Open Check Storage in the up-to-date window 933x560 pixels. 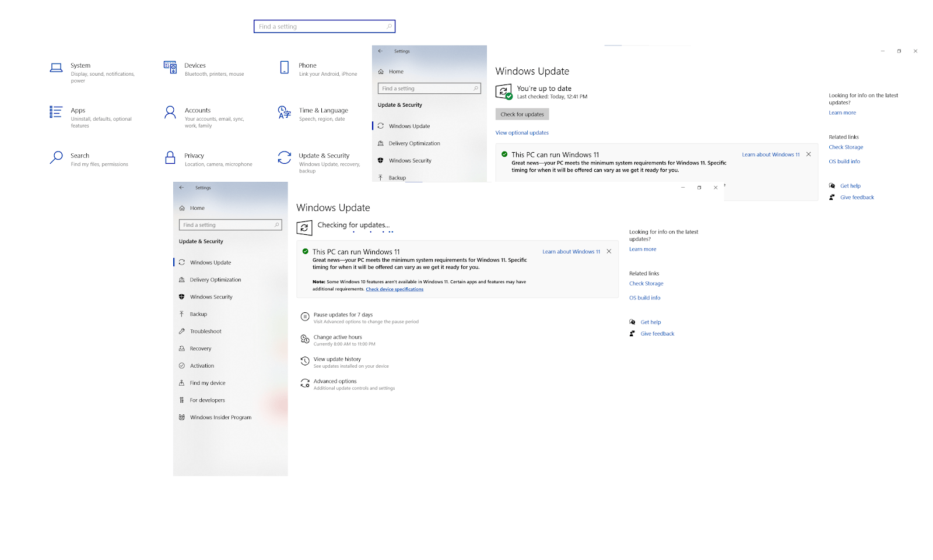click(846, 147)
